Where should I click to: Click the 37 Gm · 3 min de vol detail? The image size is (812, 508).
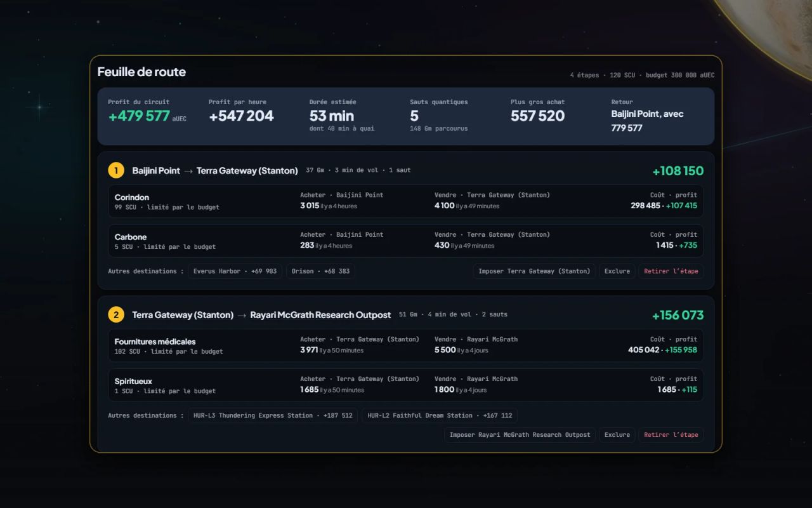(358, 170)
